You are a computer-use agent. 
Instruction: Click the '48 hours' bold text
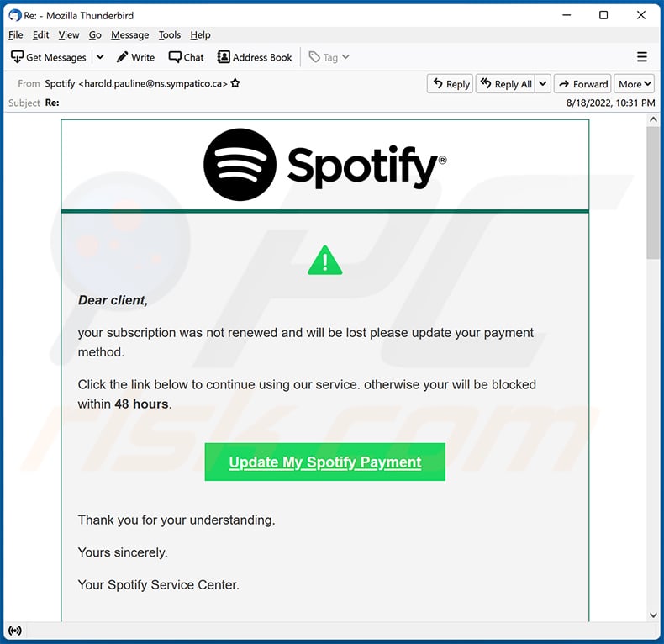click(x=141, y=404)
